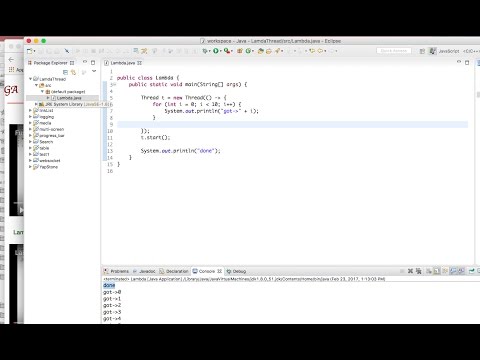The image size is (480, 360).
Task: Click the Open Task folder icon
Action: [269, 51]
